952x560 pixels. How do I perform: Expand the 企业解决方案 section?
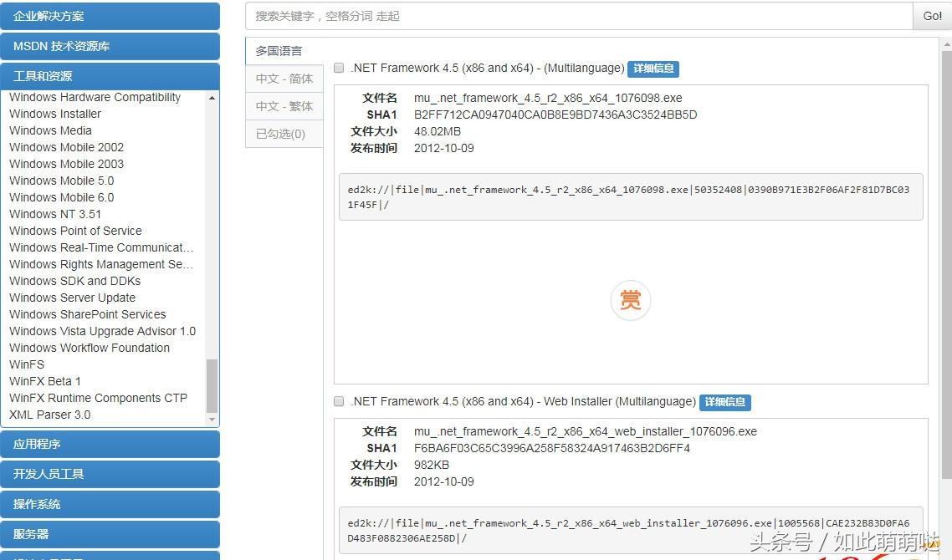(x=110, y=17)
